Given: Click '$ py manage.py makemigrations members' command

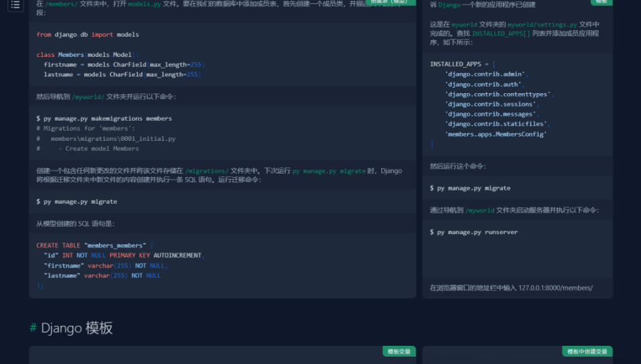Looking at the screenshot, I should pyautogui.click(x=104, y=119).
